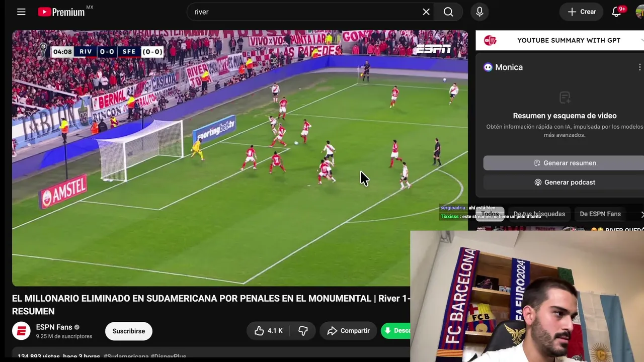The height and width of the screenshot is (362, 644).
Task: Click the green download button
Action: [396, 331]
